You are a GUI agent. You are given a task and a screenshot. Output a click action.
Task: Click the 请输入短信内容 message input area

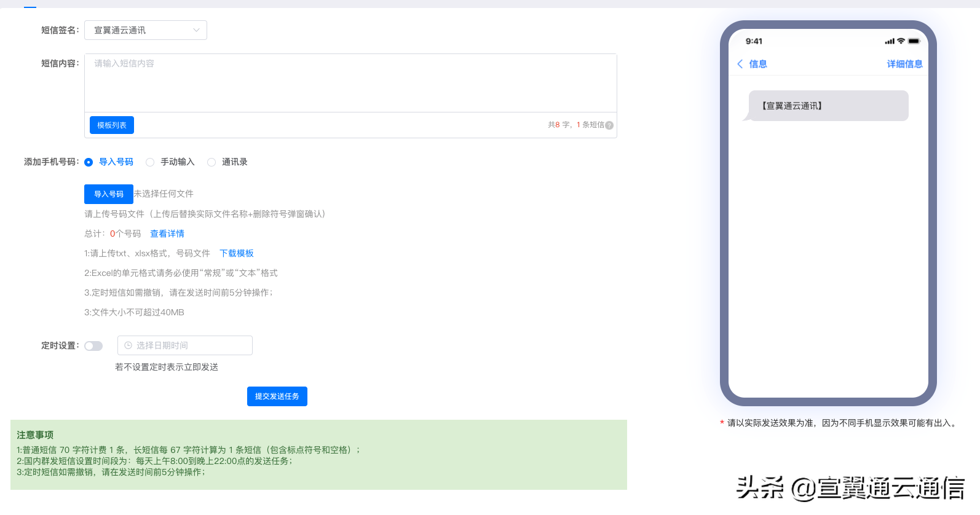350,82
